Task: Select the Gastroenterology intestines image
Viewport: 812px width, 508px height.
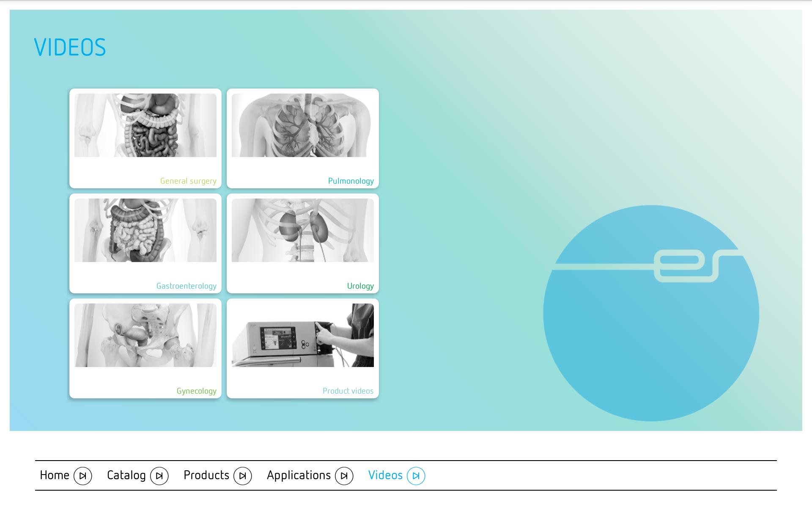Action: (x=145, y=230)
